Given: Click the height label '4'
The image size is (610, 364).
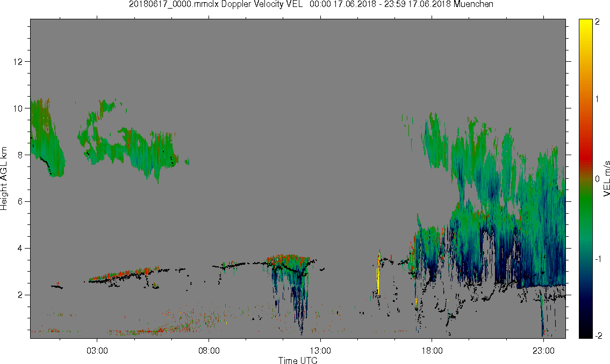Looking at the screenshot, I should [x=20, y=248].
